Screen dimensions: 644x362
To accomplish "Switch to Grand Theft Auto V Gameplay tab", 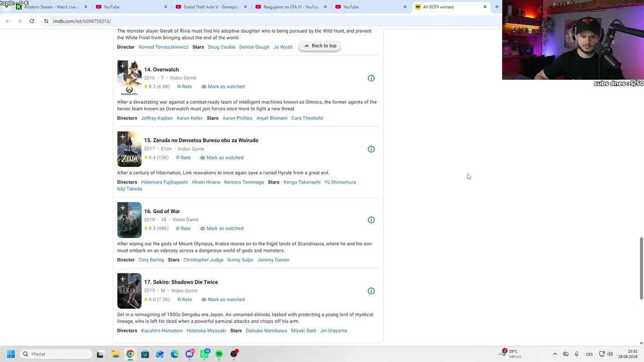I will (x=211, y=7).
